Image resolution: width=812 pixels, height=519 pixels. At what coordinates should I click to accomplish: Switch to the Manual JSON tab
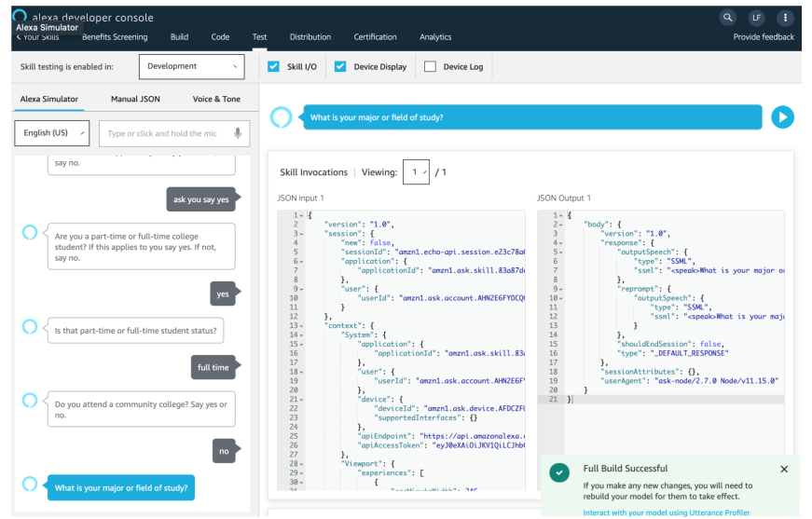pyautogui.click(x=136, y=99)
